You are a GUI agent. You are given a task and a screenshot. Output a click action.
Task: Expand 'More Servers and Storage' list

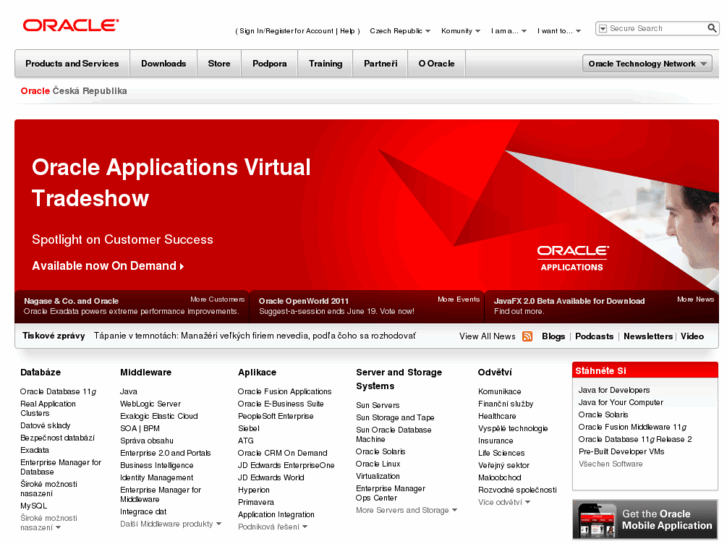(407, 510)
